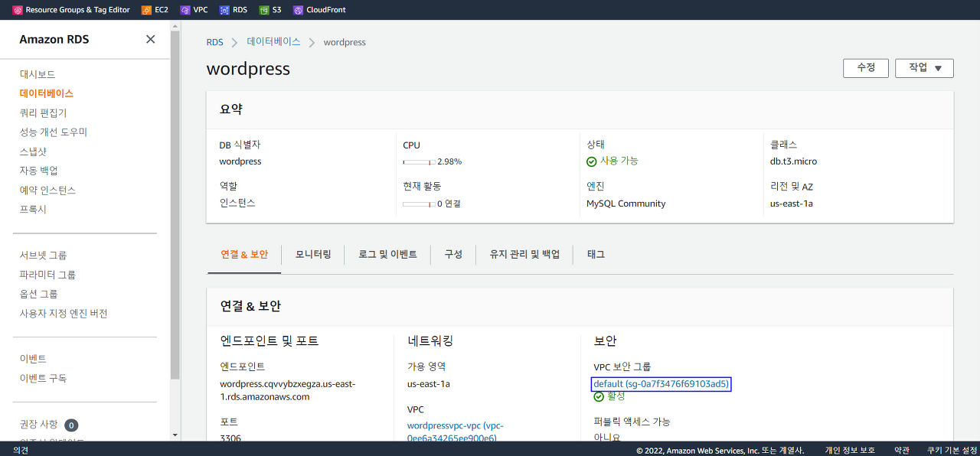The height and width of the screenshot is (456, 980).
Task: Click the sidebar scrollbar down arrow
Action: (175, 435)
